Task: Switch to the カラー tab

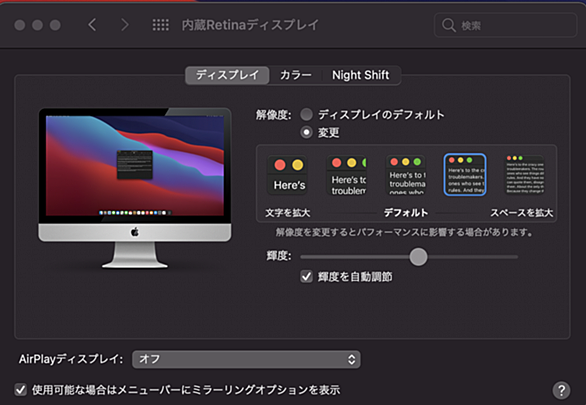Action: 296,75
